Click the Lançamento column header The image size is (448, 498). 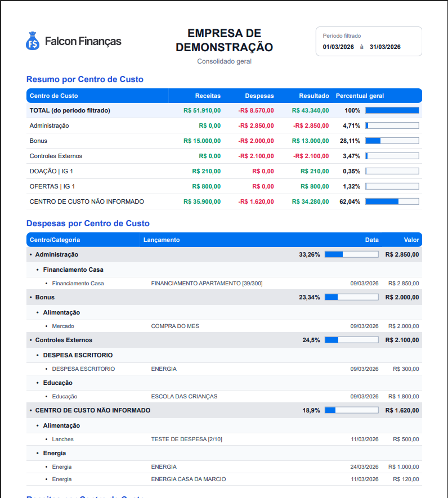(162, 240)
